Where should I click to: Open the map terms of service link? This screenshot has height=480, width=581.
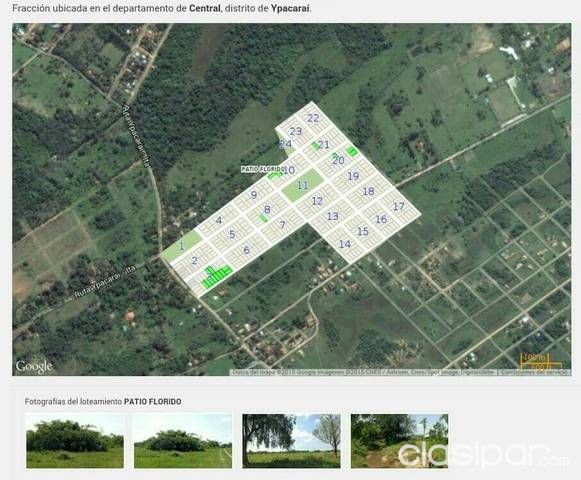point(534,372)
